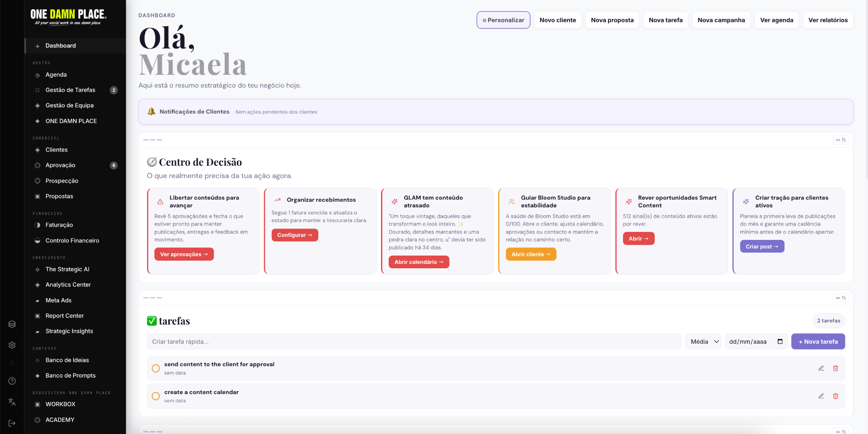Start a Nova campanha
Viewport: 868px width, 434px height.
721,20
